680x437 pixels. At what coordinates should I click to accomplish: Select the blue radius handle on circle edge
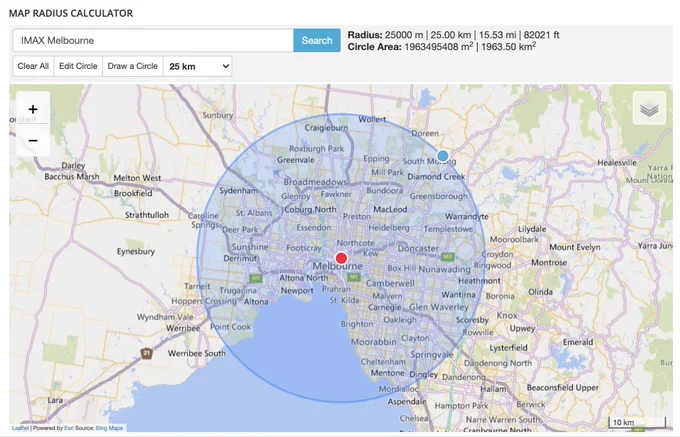pos(442,156)
